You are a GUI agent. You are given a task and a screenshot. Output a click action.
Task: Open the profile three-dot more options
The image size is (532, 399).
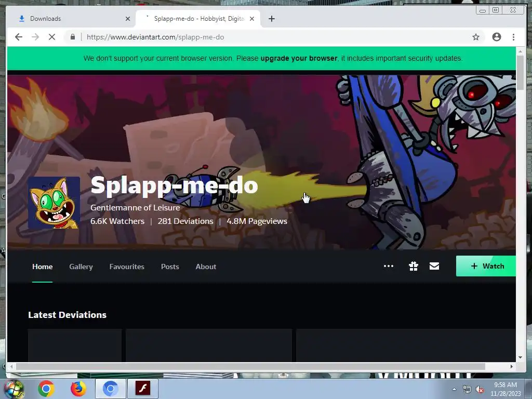[389, 266]
